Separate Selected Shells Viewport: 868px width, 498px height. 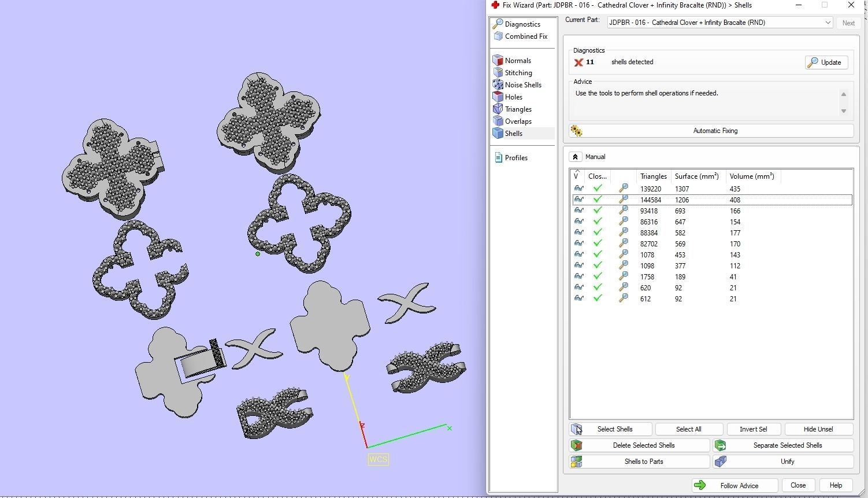[x=783, y=445]
